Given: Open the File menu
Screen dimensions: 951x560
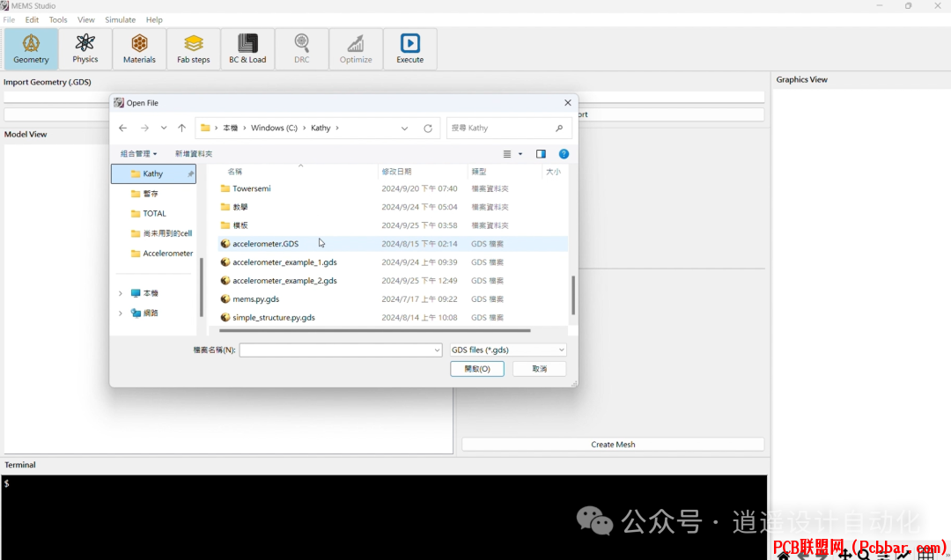Looking at the screenshot, I should [9, 20].
